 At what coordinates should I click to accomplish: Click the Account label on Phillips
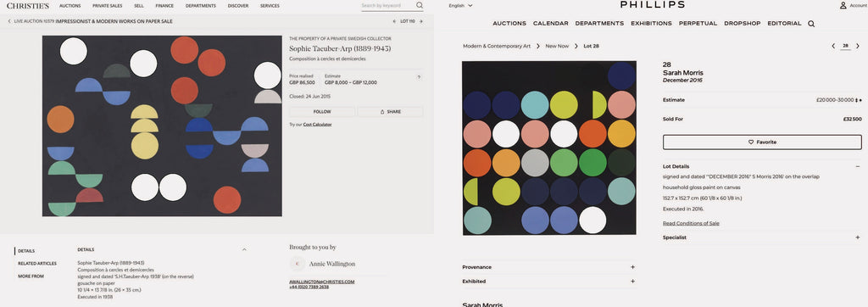(x=858, y=6)
